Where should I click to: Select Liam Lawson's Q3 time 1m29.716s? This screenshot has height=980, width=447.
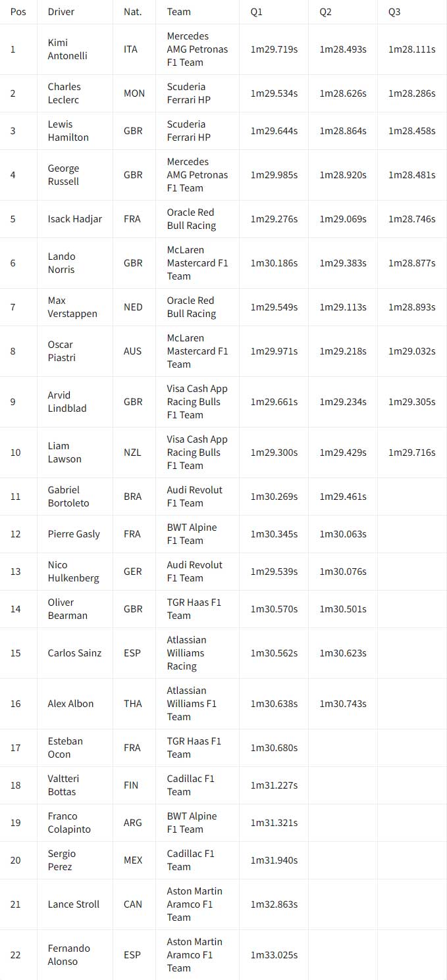[x=411, y=453]
